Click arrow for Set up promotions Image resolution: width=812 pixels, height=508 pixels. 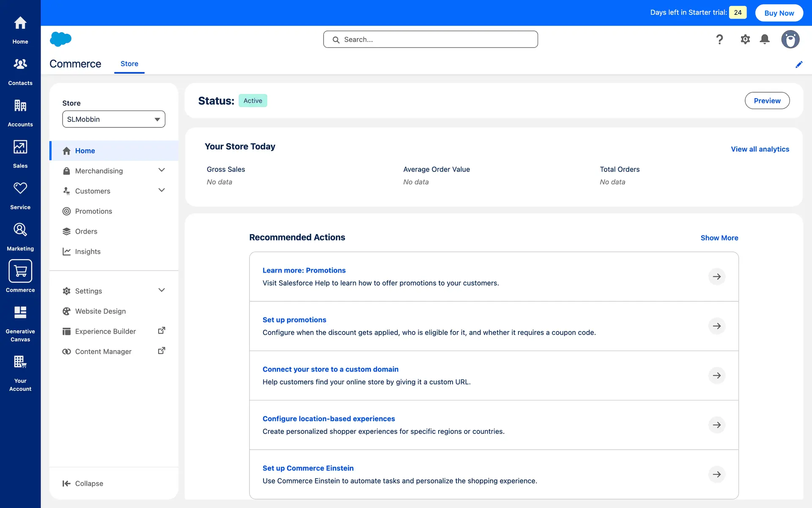pos(716,326)
